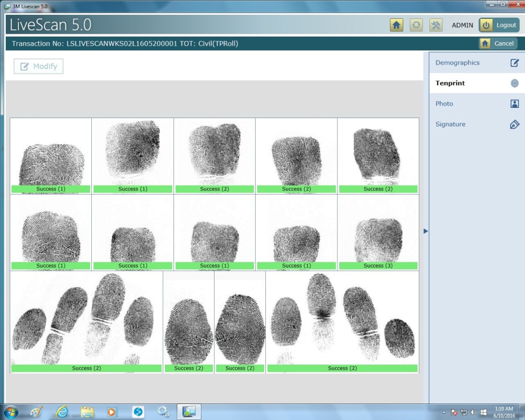Click the edit icon beside Demographics
This screenshot has width=525, height=420.
[514, 62]
